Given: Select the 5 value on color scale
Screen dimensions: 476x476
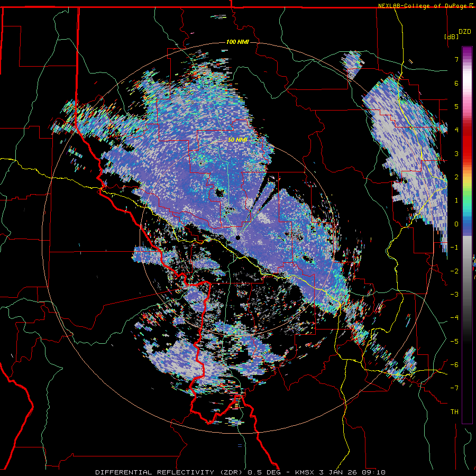Looking at the screenshot, I should tap(456, 106).
